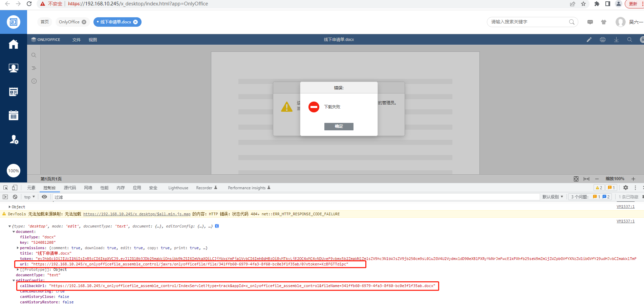This screenshot has width=644, height=304.
Task: Click 确定 in the error dialog
Action: click(x=339, y=126)
